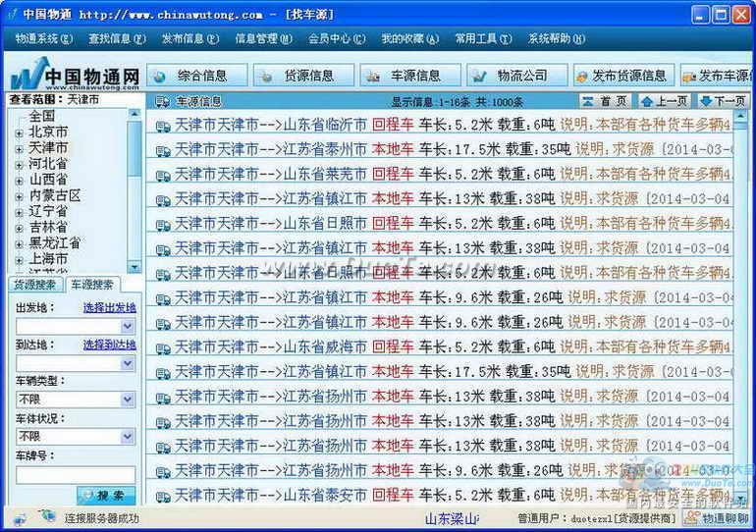Open the 车体状况 dropdown
The height and width of the screenshot is (532, 756).
tap(128, 437)
